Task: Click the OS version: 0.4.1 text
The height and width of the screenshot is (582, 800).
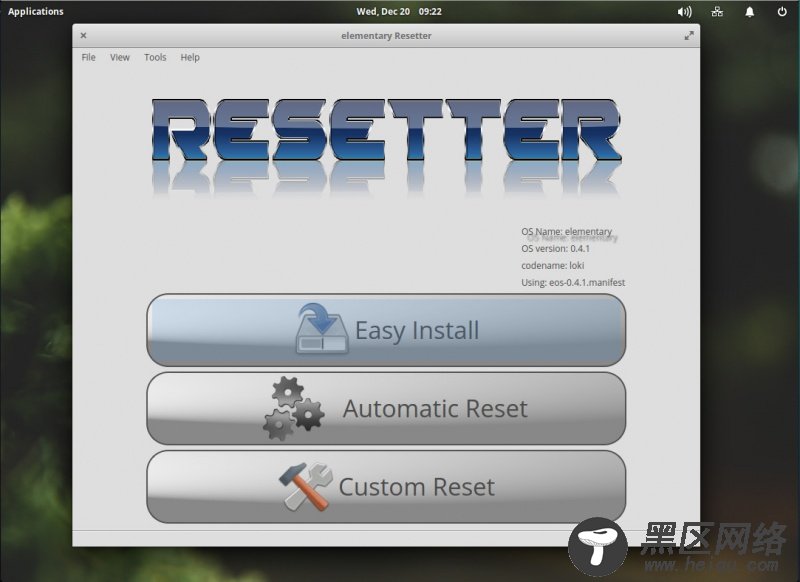Action: 556,248
